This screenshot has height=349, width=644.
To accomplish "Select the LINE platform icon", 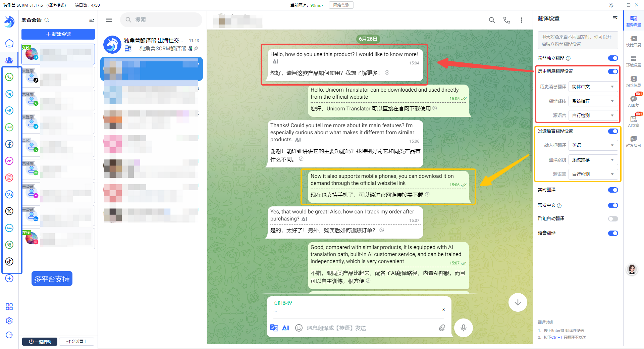I will coord(9,127).
